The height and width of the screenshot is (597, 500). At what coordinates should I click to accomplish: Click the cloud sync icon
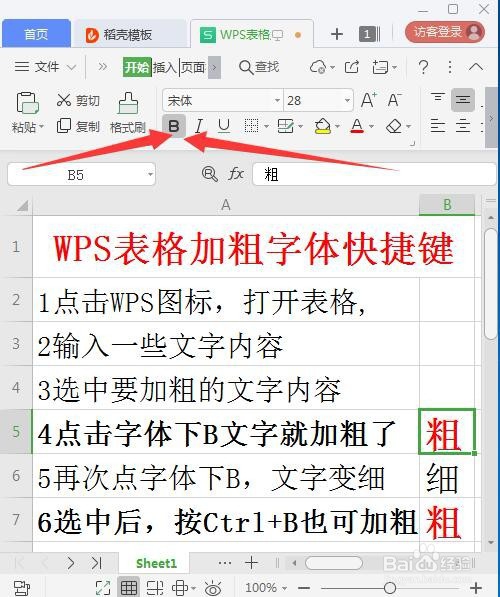point(318,67)
